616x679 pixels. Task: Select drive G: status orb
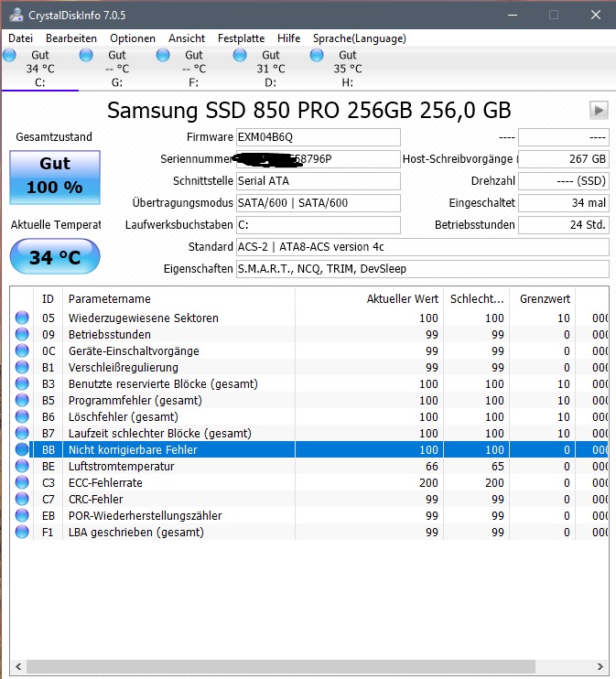pos(86,55)
